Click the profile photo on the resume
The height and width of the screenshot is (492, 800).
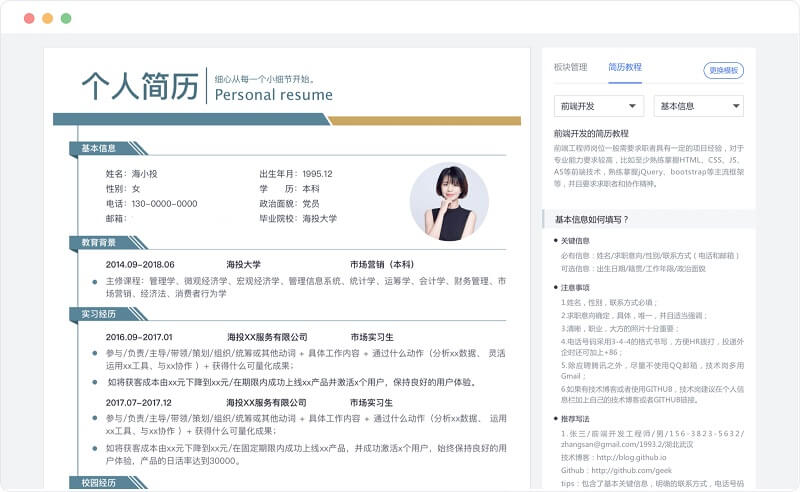(x=448, y=202)
